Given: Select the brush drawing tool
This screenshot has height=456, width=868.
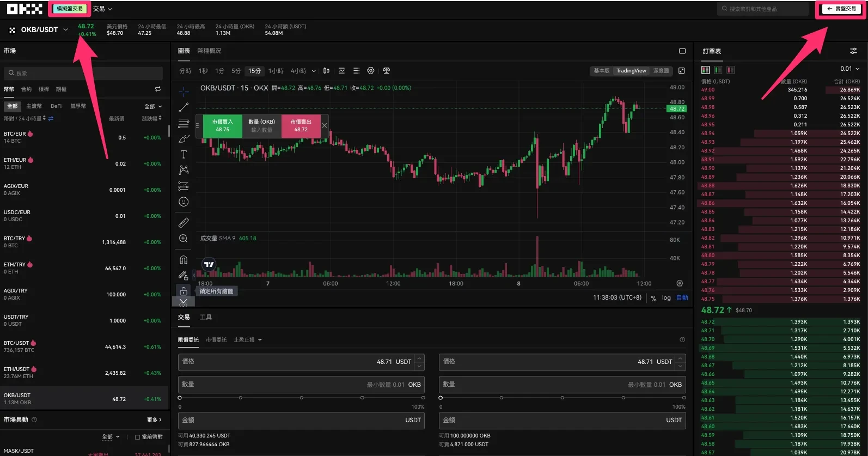Looking at the screenshot, I should [184, 139].
